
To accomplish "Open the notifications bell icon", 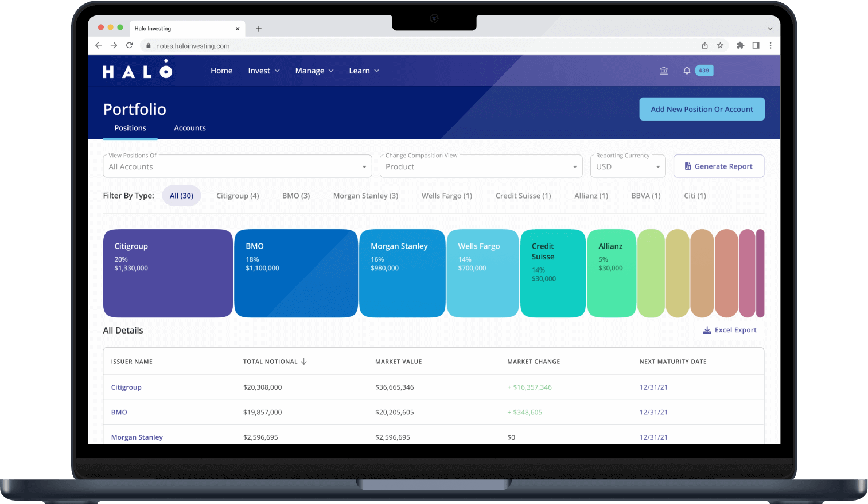I will point(687,71).
